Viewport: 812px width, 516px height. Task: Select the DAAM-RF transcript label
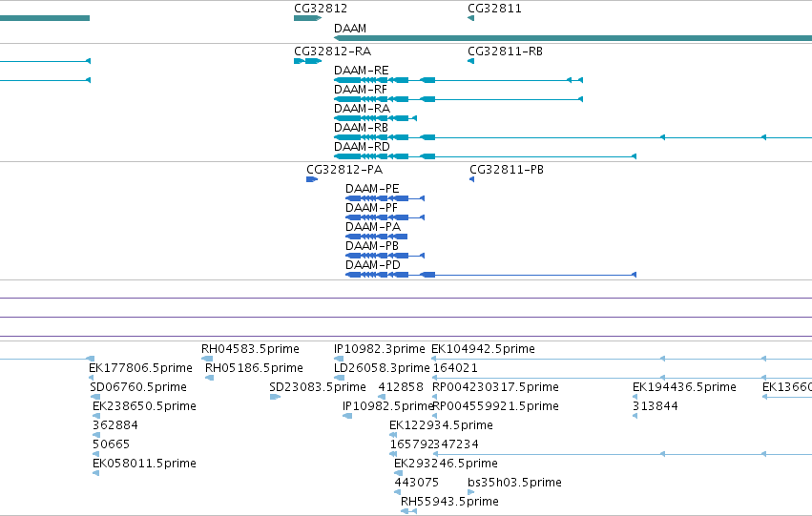point(361,90)
